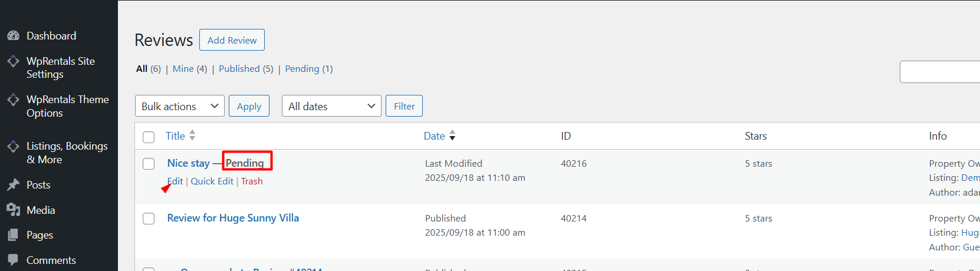Viewport: 980px width, 271px height.
Task: Check the box for Nice stay review
Action: 149,164
